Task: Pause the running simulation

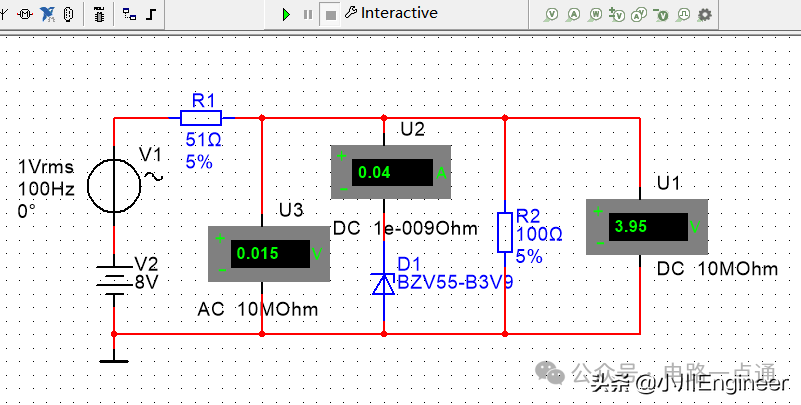Action: 308,14
